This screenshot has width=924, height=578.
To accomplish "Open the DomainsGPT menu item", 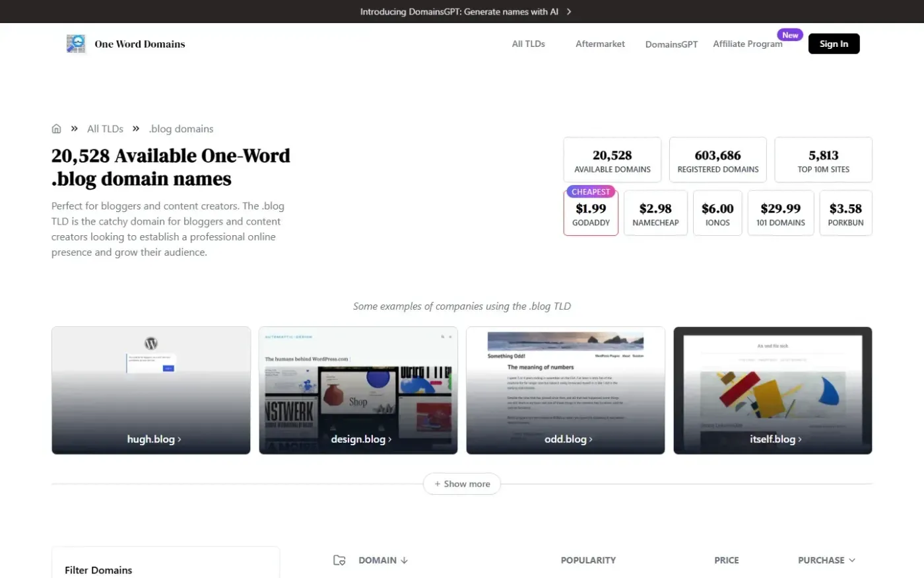I will pos(671,44).
